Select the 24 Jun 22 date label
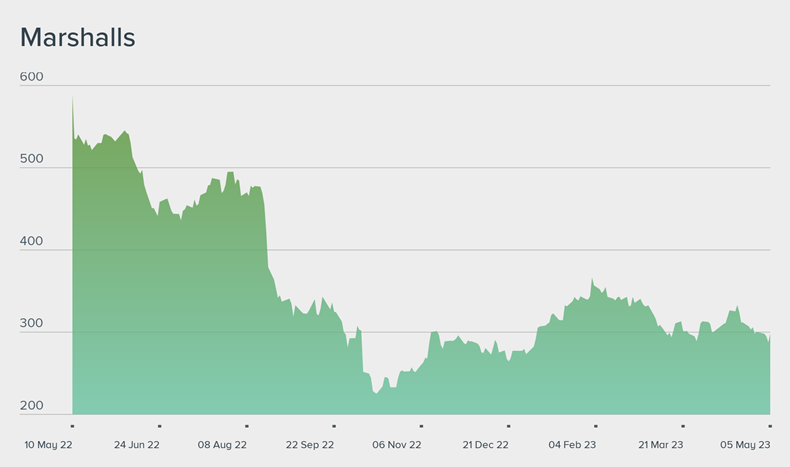The image size is (790, 467). click(137, 444)
